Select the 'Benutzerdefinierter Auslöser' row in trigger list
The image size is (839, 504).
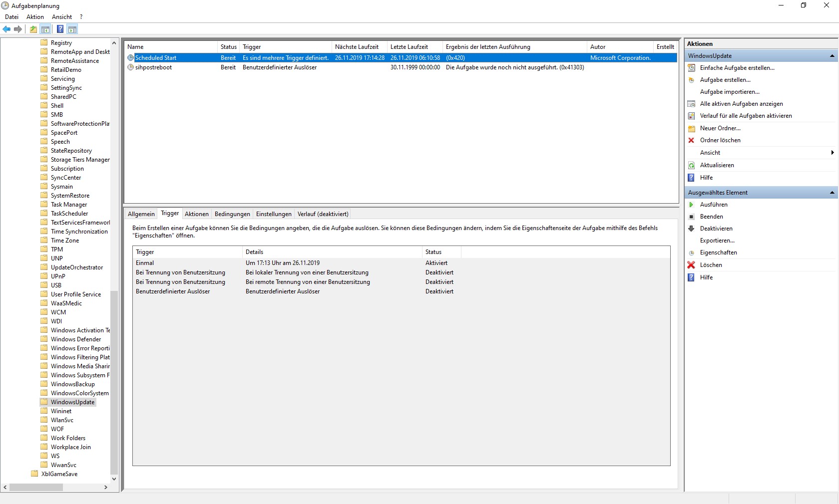coord(401,291)
